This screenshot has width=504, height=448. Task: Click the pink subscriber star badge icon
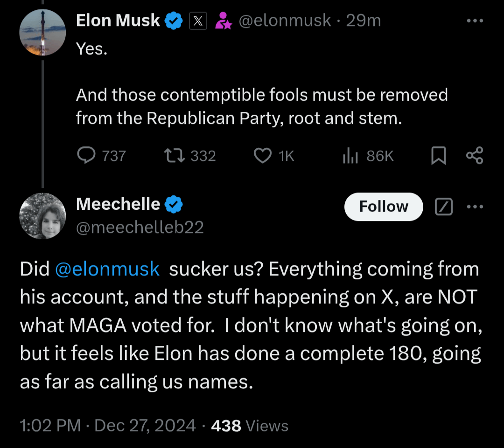pyautogui.click(x=224, y=21)
